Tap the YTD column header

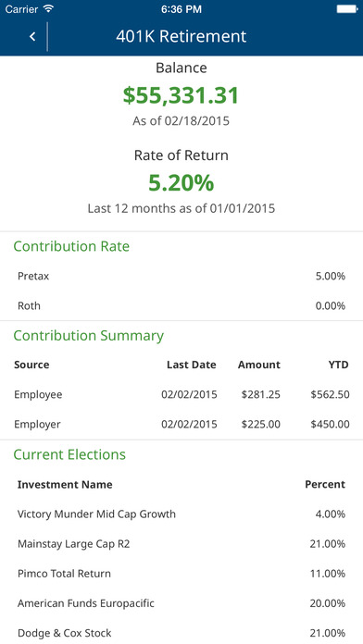tap(338, 365)
